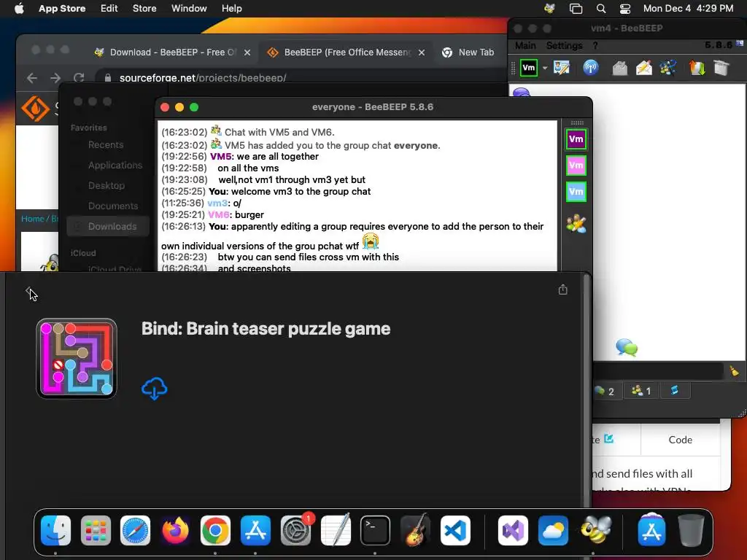Image resolution: width=747 pixels, height=560 pixels.
Task: Click the edit group members icon in chat sidebar
Action: 576,224
